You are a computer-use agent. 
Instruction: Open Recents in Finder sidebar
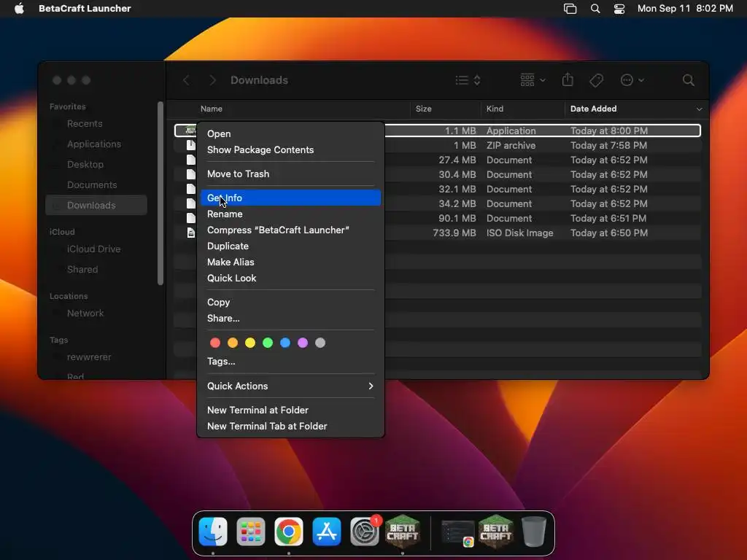click(96, 124)
